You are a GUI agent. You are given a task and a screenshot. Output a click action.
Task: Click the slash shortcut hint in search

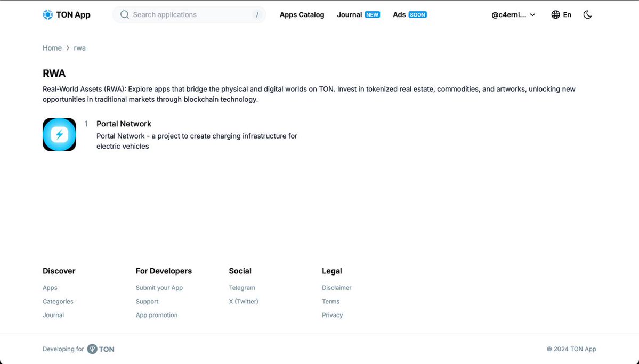point(257,15)
